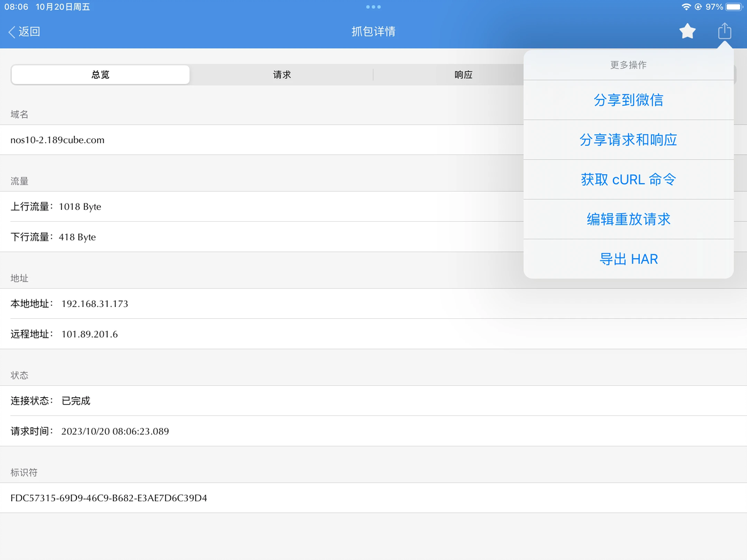Tap the 地址 section header
747x560 pixels.
(x=19, y=278)
